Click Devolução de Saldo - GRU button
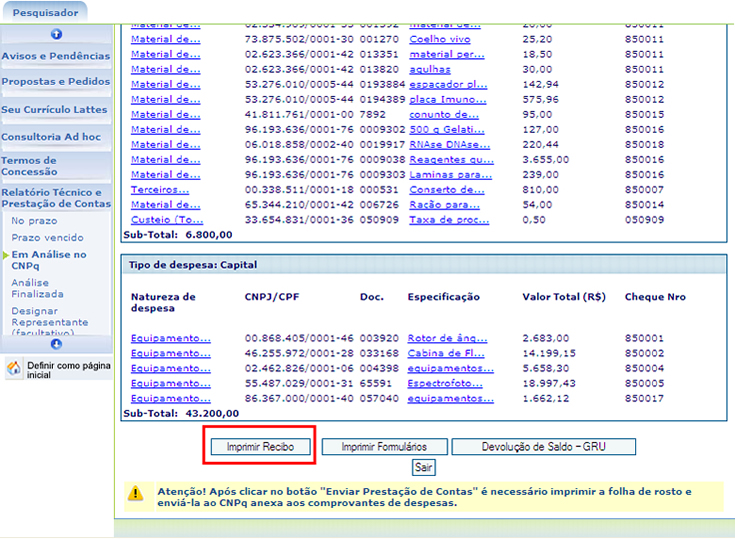Image resolution: width=735 pixels, height=539 pixels. click(x=544, y=447)
